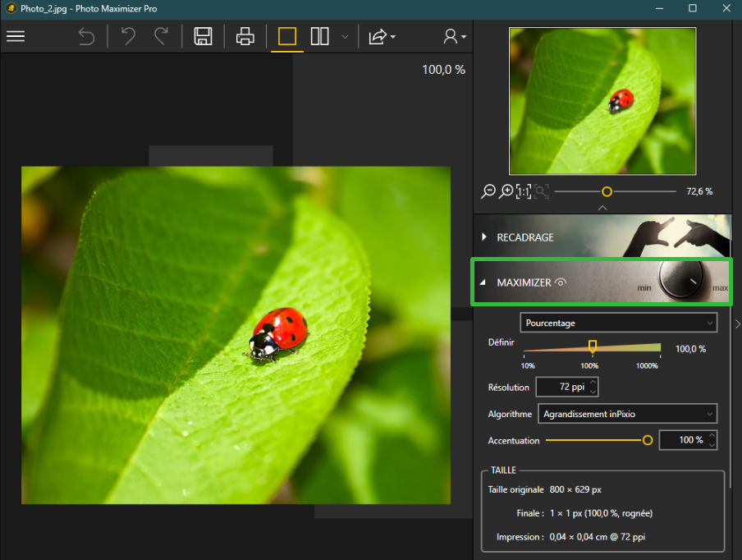This screenshot has height=560, width=742.
Task: Open the hamburger main menu
Action: click(x=16, y=36)
